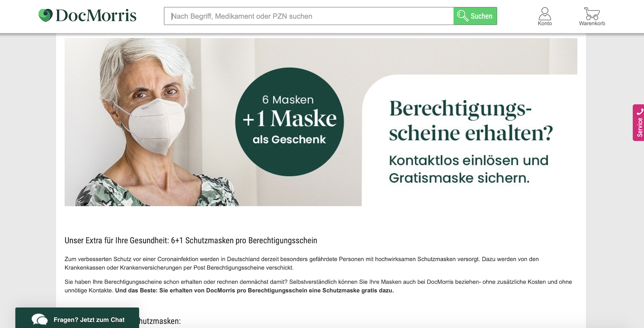
Task: Click the 6 Masken +1 Maske circle
Action: (289, 122)
